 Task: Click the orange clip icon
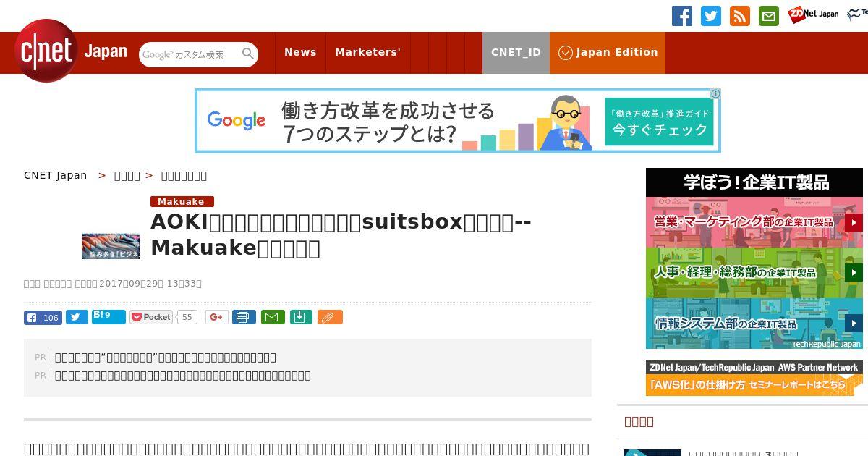tap(330, 317)
